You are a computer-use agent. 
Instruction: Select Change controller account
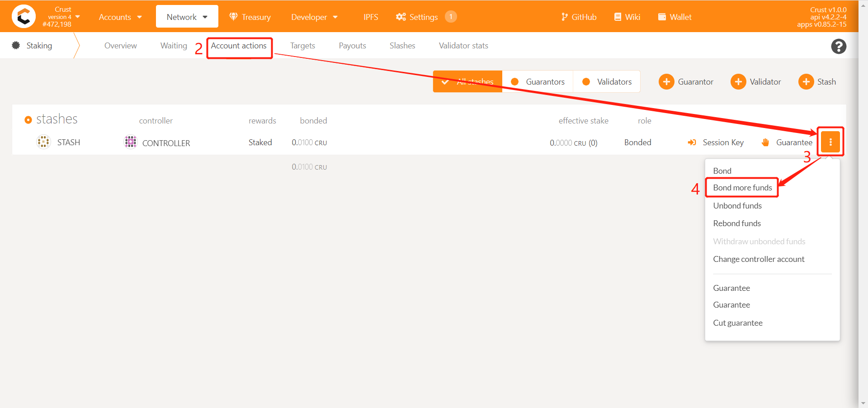759,259
